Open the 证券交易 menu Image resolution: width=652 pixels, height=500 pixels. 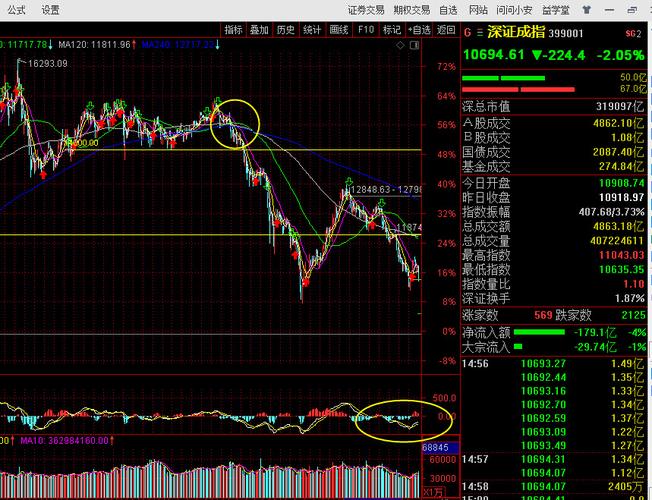(x=365, y=10)
